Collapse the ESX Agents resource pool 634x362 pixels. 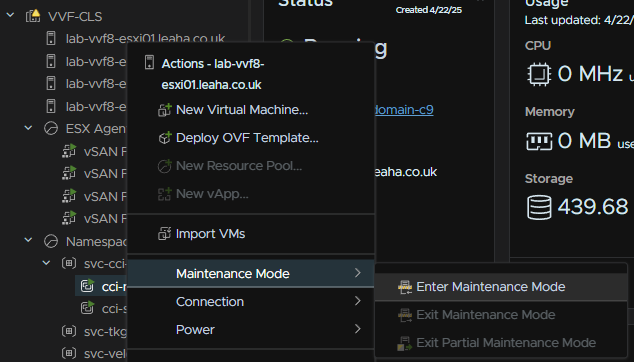click(28, 128)
